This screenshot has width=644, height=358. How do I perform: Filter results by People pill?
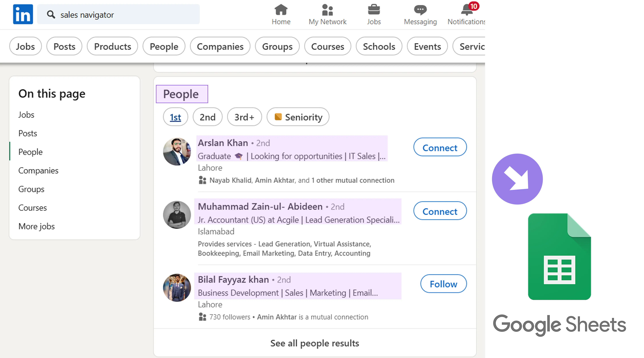(x=164, y=46)
